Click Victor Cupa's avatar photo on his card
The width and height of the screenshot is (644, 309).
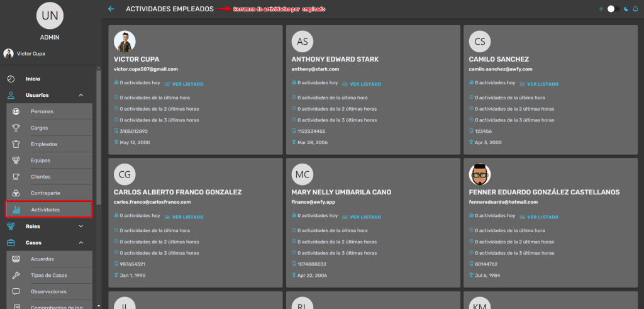125,42
